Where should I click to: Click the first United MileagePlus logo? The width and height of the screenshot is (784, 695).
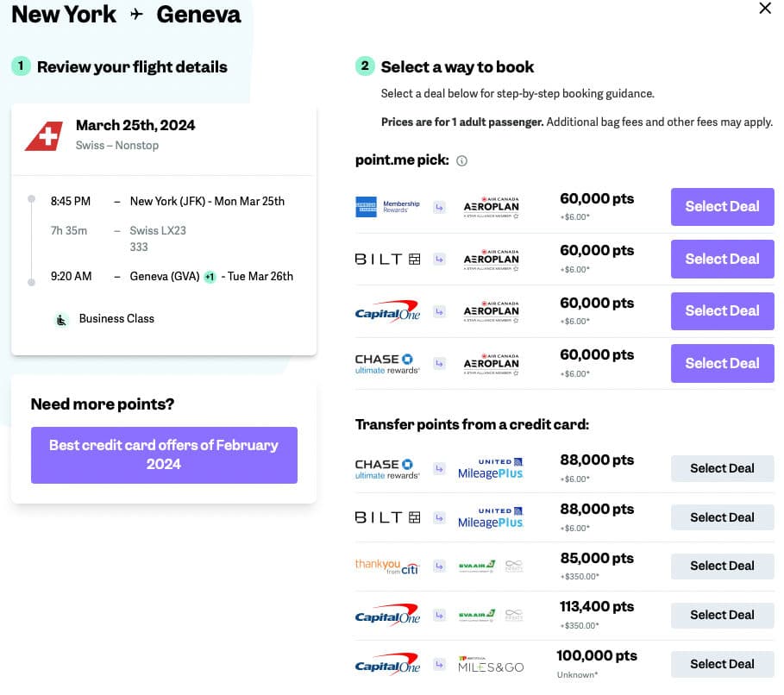pyautogui.click(x=490, y=468)
